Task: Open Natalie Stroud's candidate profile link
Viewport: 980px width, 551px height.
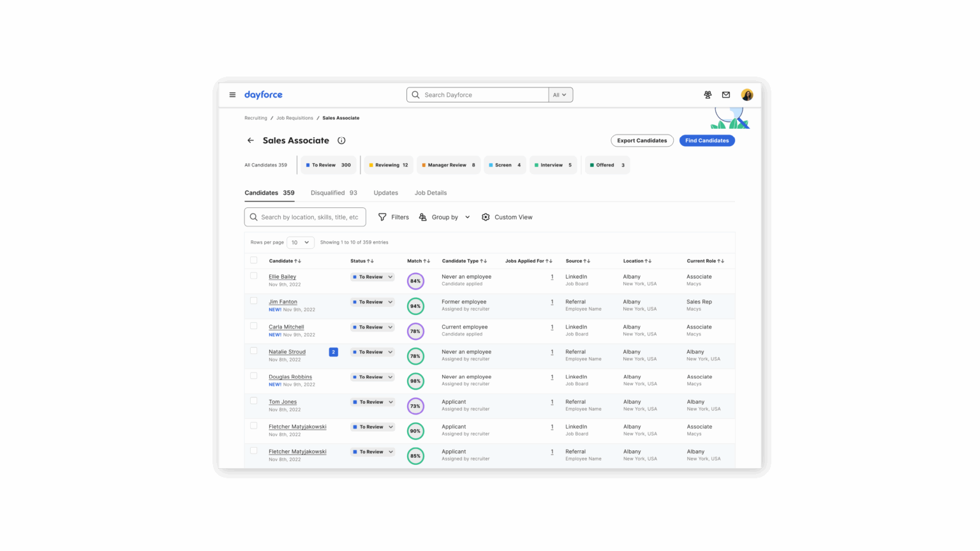Action: [x=286, y=351]
